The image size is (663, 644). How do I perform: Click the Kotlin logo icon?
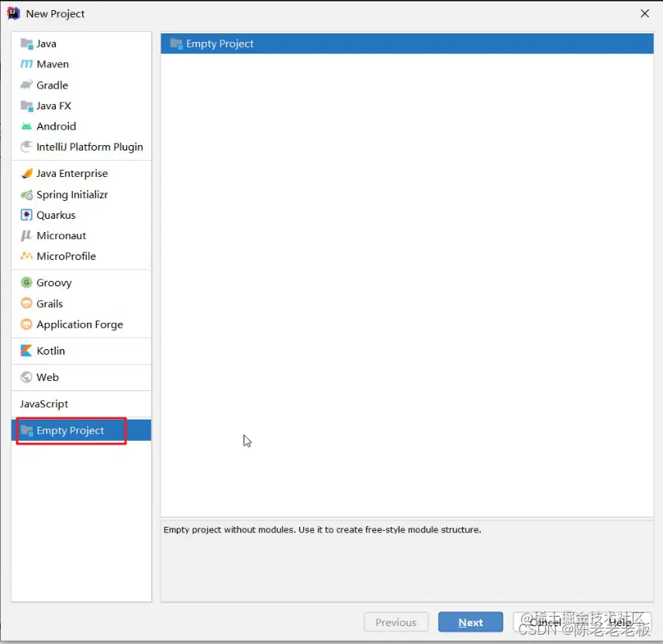[26, 351]
